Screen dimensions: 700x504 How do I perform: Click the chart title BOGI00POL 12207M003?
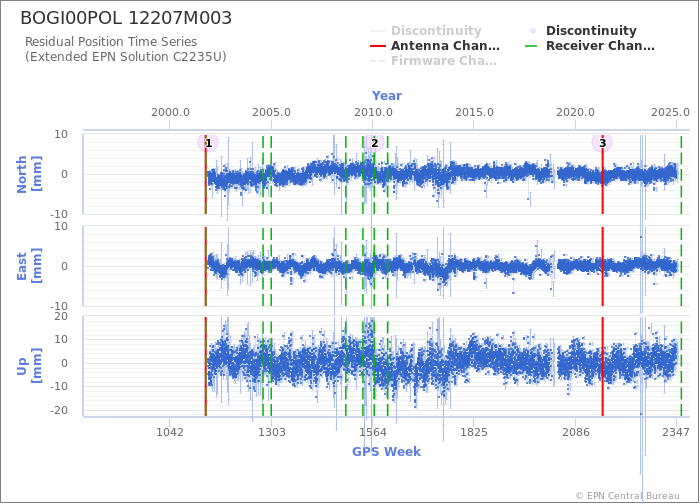[x=126, y=18]
